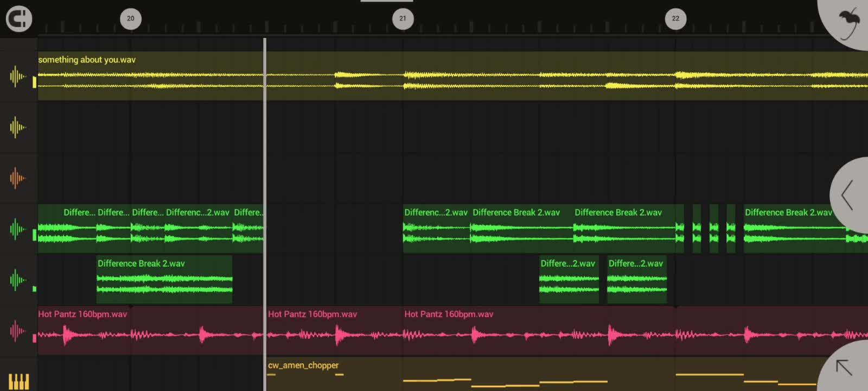Jump to bar 21 marker
868x391 pixels.
(x=403, y=18)
